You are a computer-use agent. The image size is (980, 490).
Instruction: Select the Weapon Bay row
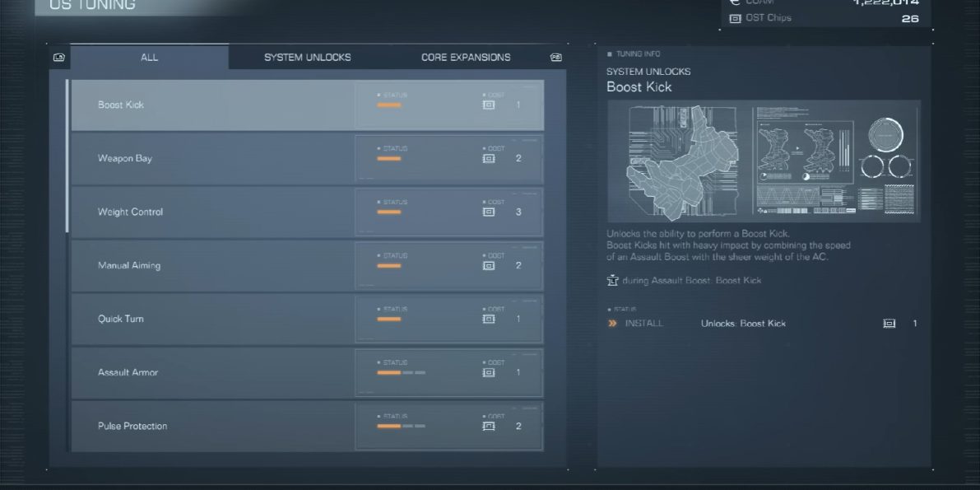pos(308,158)
